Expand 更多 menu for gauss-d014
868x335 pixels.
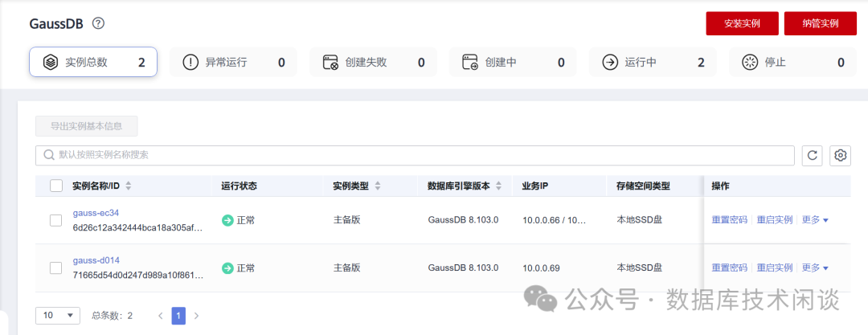tap(815, 268)
